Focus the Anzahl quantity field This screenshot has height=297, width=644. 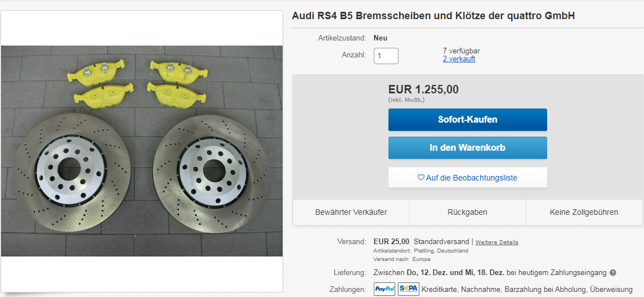(386, 56)
